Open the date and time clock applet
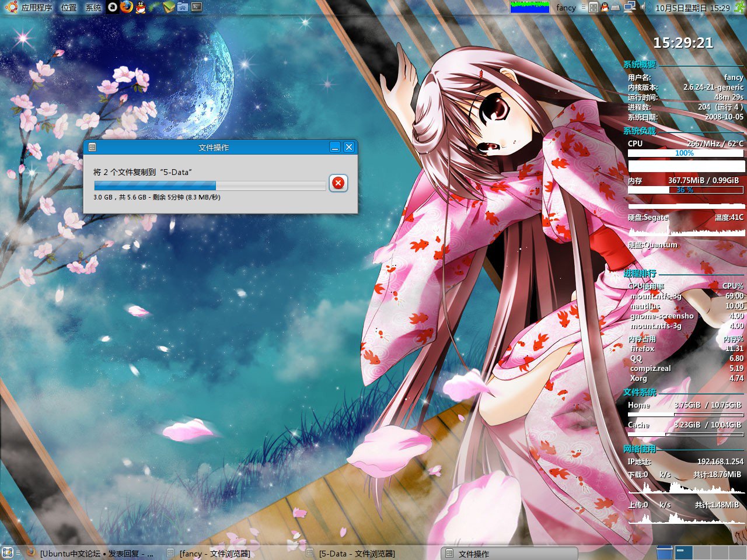Viewport: 747px width, 560px height. pyautogui.click(x=692, y=8)
